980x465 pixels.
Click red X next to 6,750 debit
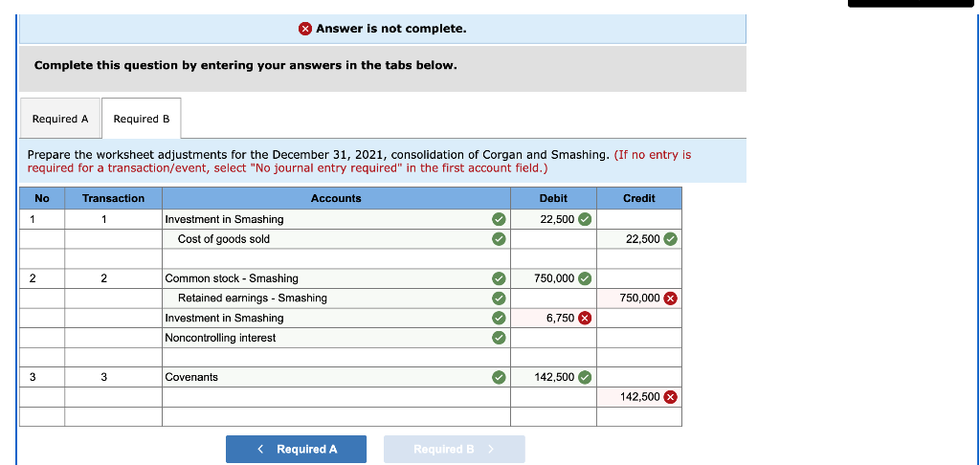click(x=585, y=318)
